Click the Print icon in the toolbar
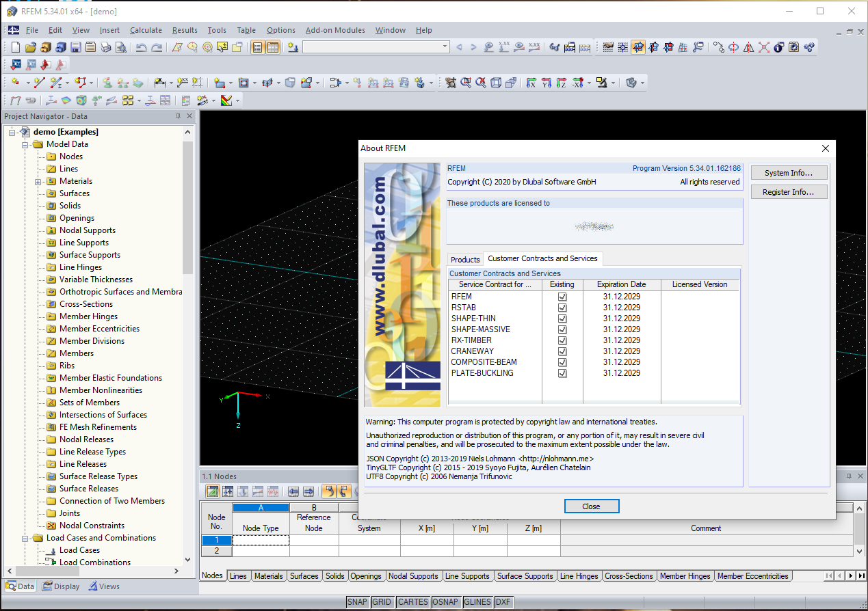The width and height of the screenshot is (868, 611). click(105, 47)
